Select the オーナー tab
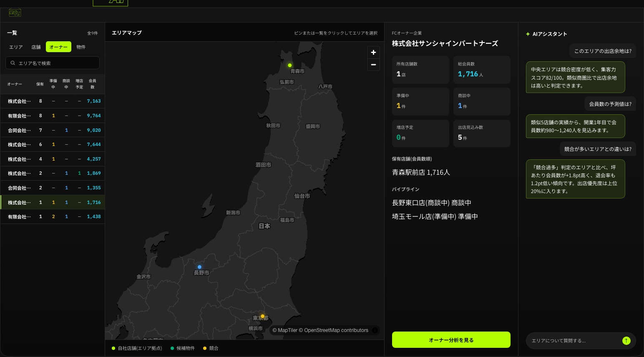Screen dimensions: 644x357 click(x=58, y=47)
